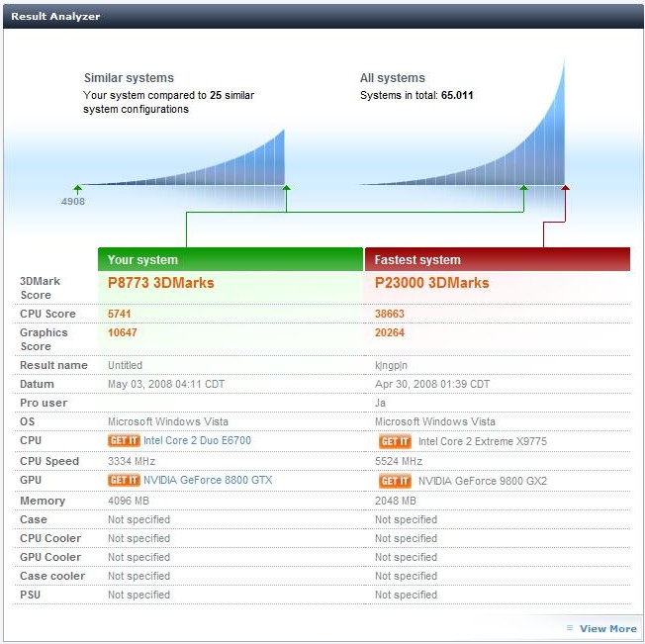Click the View More link

608,628
